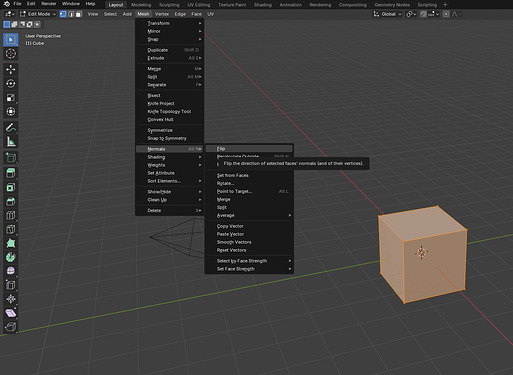Choose the Rotate tool

click(x=11, y=84)
